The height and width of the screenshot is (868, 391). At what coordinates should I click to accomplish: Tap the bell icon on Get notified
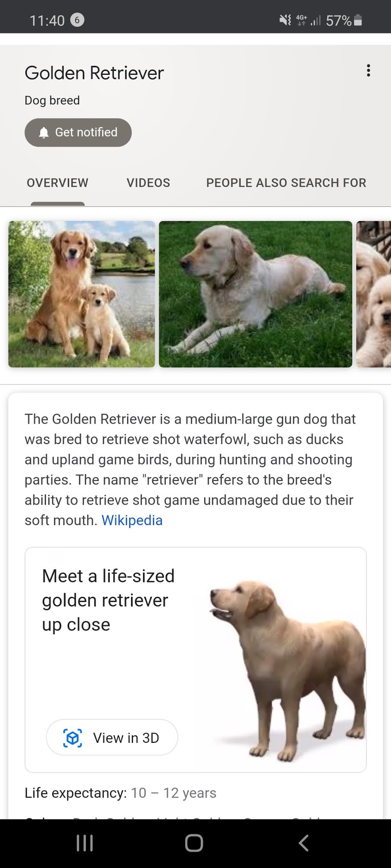[x=44, y=133]
